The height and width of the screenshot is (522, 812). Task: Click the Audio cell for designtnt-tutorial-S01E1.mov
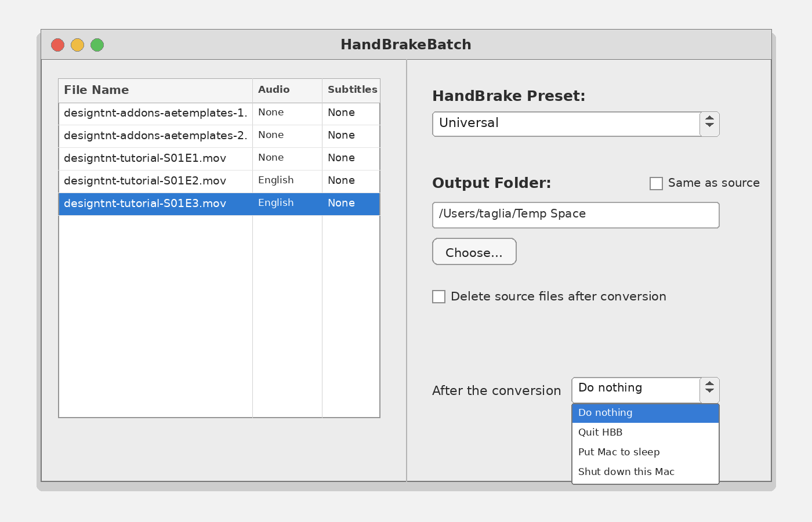coord(287,159)
